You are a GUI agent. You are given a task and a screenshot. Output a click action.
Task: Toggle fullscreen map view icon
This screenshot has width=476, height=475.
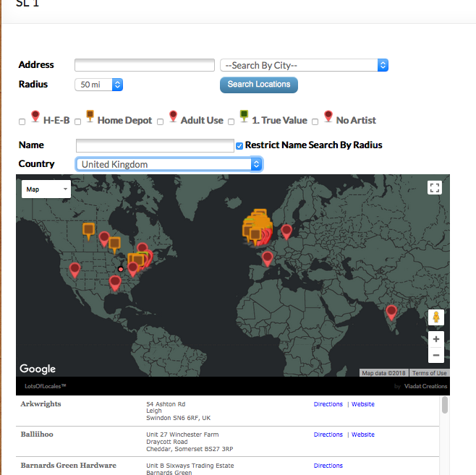tap(434, 188)
